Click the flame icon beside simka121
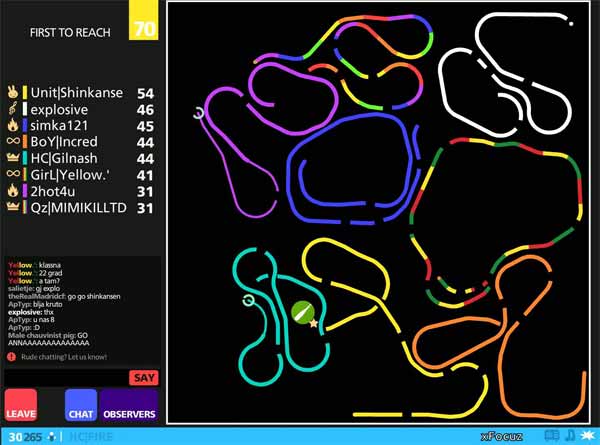Image resolution: width=600 pixels, height=445 pixels. 14,126
